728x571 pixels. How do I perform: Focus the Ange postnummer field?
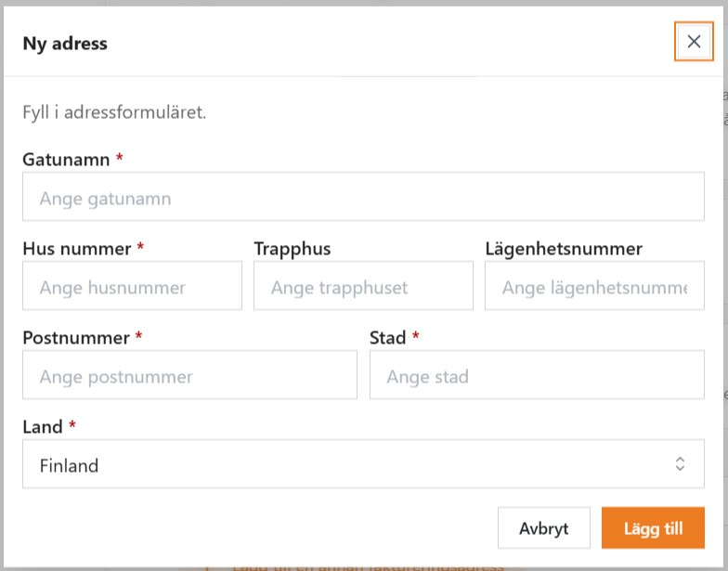(189, 375)
